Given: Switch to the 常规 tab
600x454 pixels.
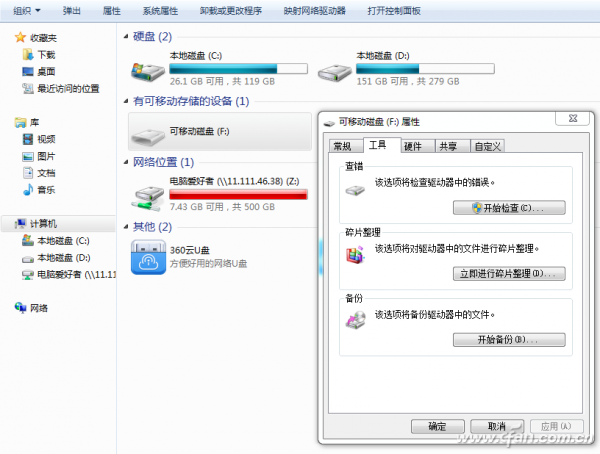Looking at the screenshot, I should (x=342, y=146).
